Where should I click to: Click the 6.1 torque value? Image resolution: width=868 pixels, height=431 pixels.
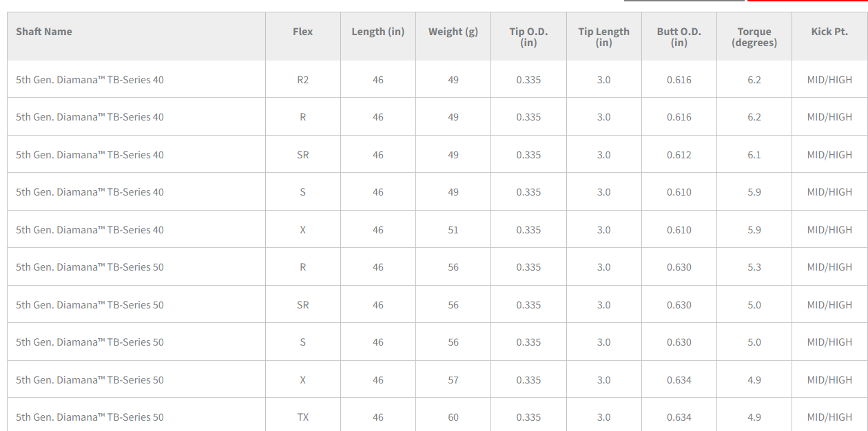(x=754, y=155)
